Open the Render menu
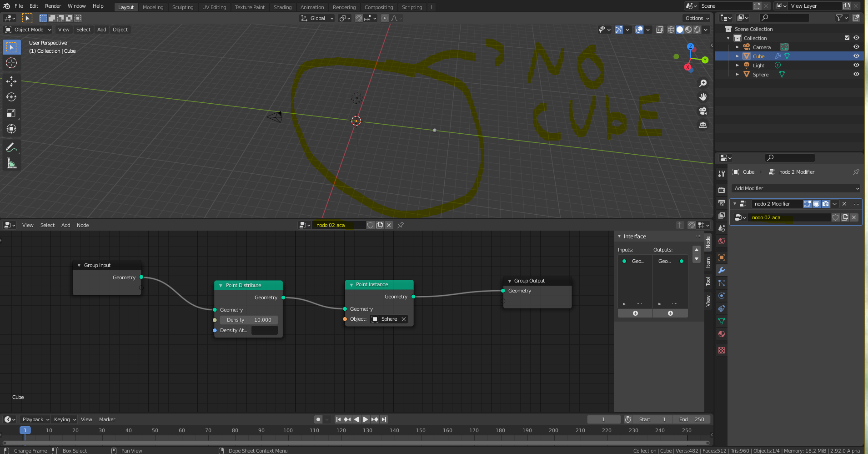The image size is (868, 454). coord(53,6)
